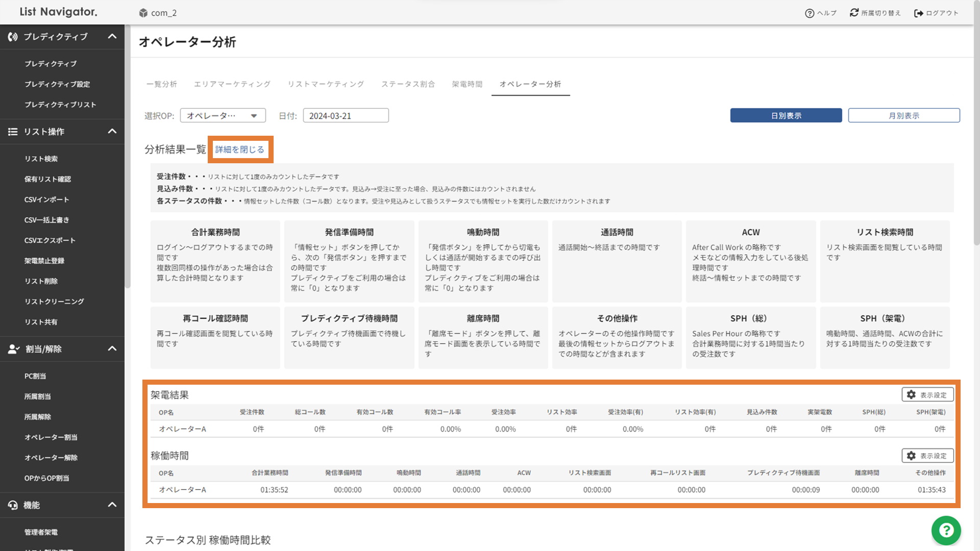This screenshot has width=980, height=551.
Task: Switch to the 架電時間 tab
Action: 467,84
